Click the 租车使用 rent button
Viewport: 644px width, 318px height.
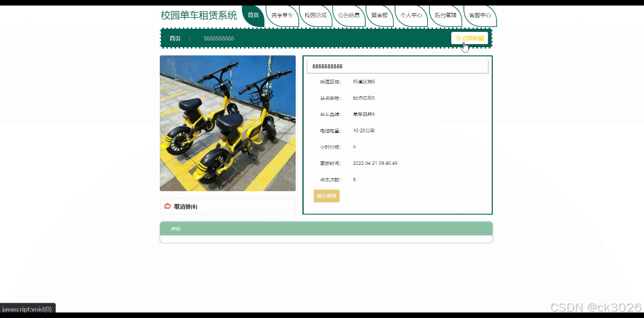326,196
